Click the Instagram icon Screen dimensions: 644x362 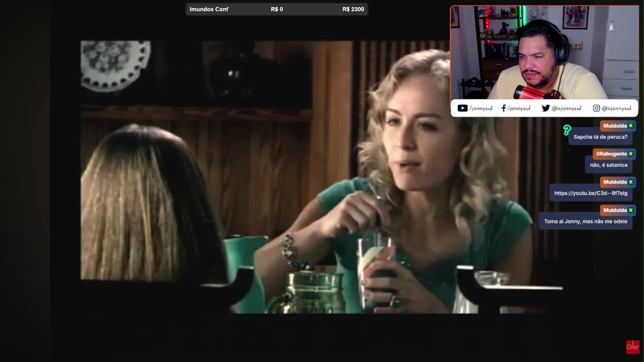pos(596,108)
